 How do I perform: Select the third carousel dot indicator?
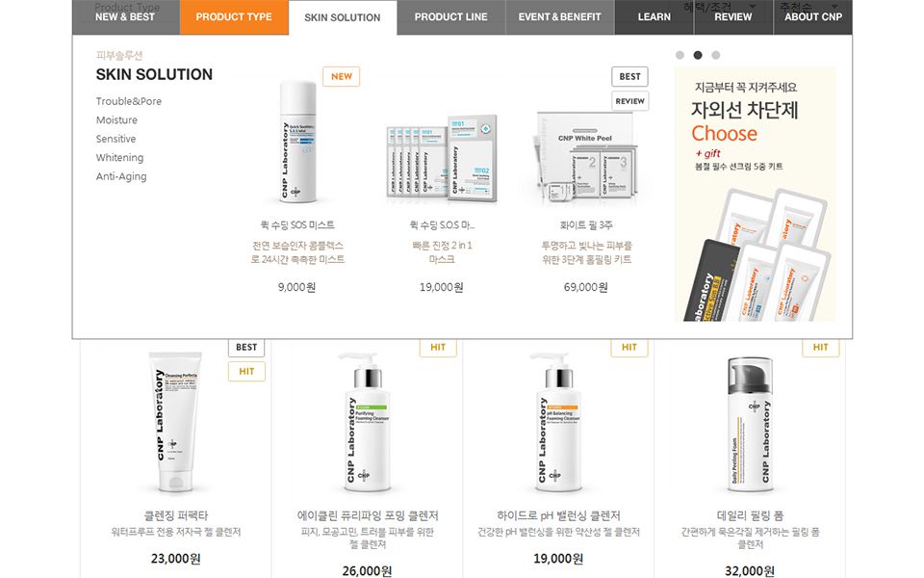[x=715, y=55]
